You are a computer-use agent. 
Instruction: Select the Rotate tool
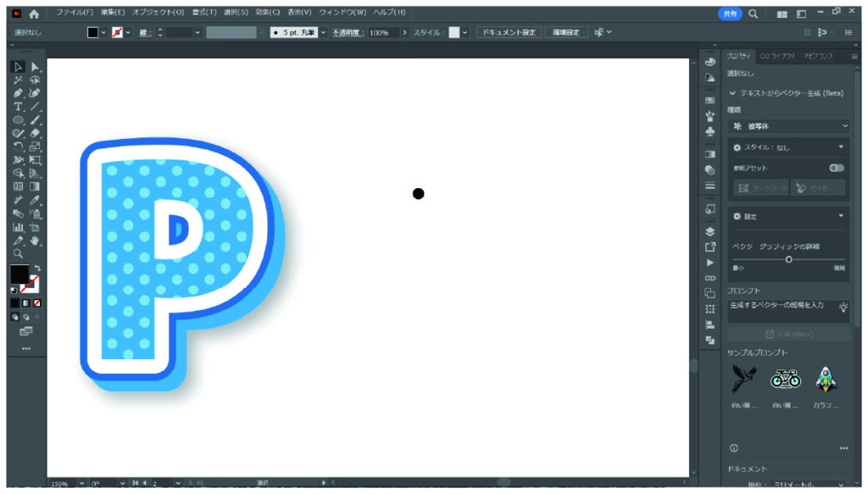[x=18, y=147]
